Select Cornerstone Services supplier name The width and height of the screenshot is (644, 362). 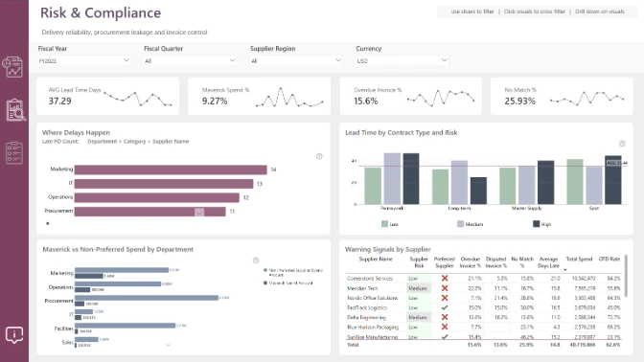[370, 279]
